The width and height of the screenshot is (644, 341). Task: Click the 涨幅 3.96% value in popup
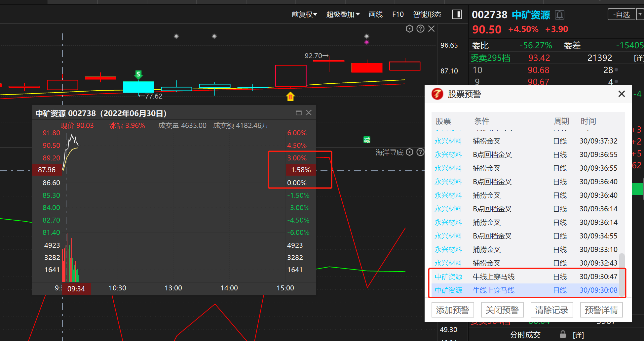(x=127, y=126)
